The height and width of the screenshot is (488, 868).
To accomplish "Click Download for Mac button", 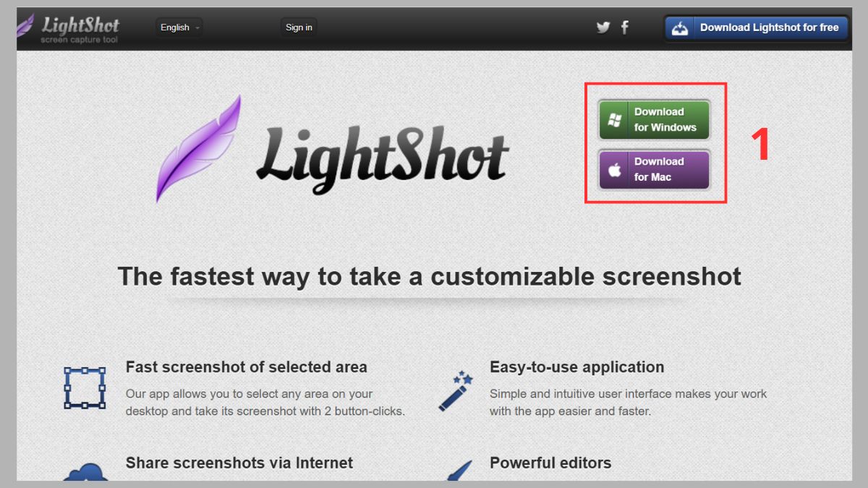I will pyautogui.click(x=654, y=169).
